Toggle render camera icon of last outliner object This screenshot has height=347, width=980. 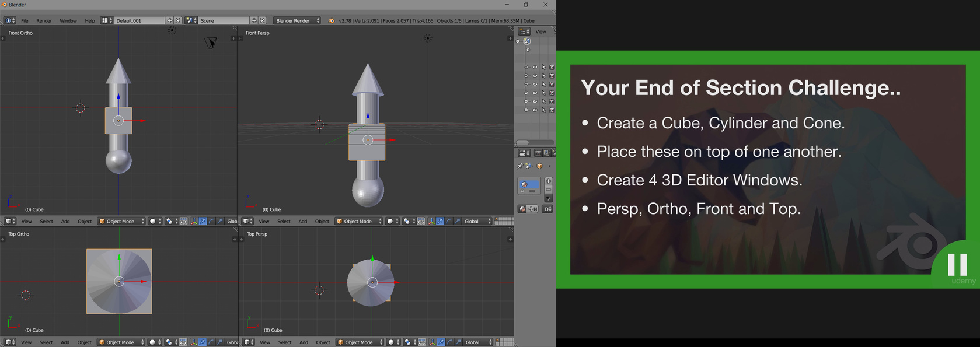coord(552,110)
